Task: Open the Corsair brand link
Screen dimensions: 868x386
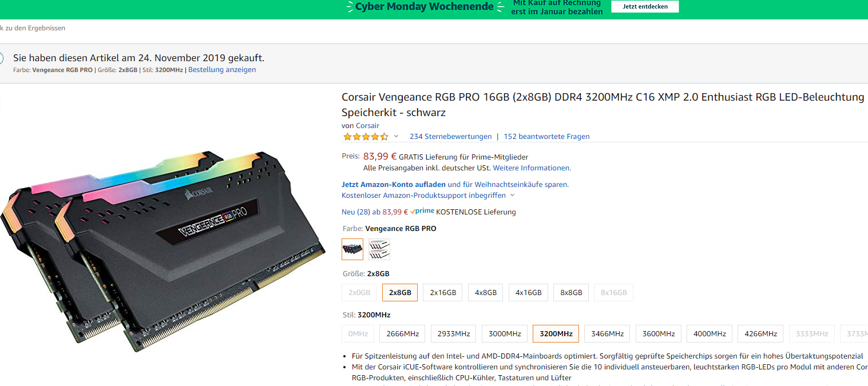Action: click(x=367, y=126)
